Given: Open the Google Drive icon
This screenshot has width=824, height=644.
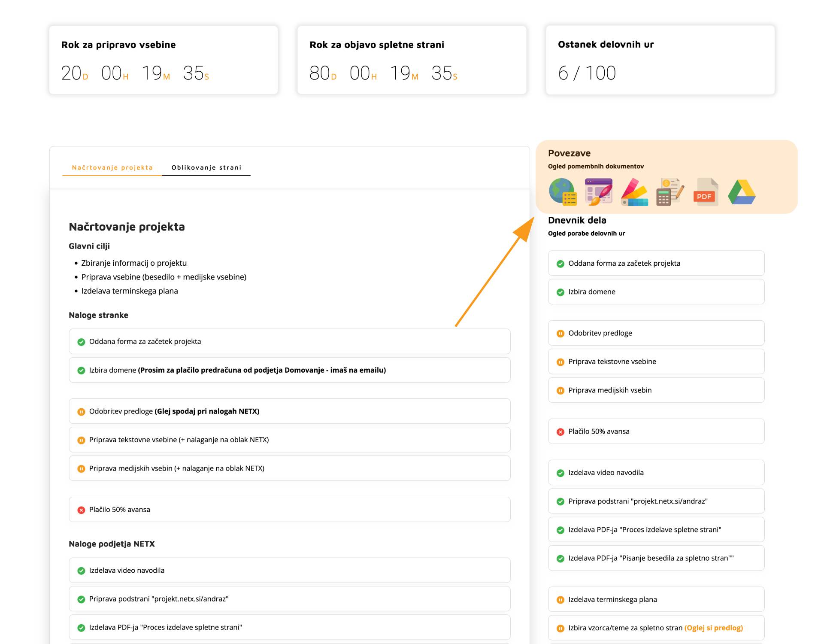Looking at the screenshot, I should pyautogui.click(x=742, y=192).
